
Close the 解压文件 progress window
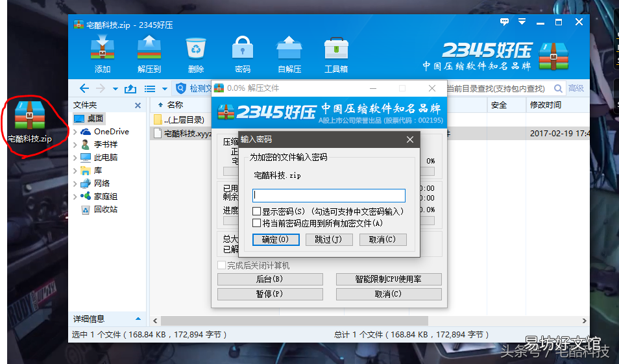tap(432, 88)
